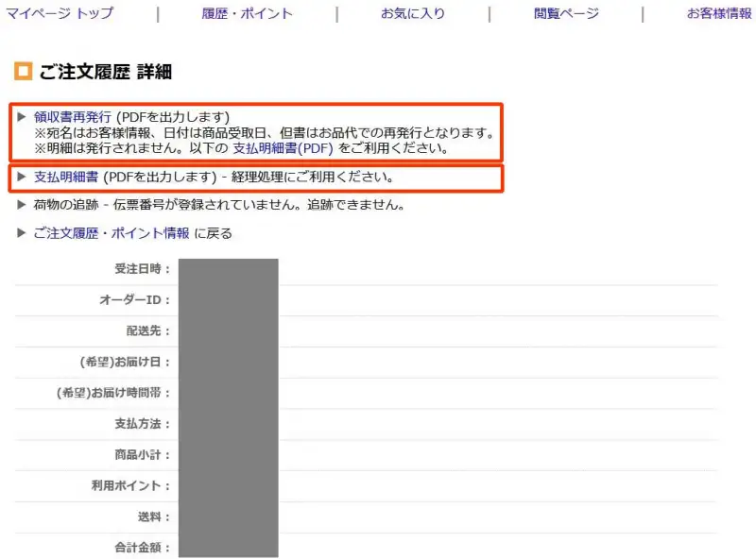Click the 送料 label
Image resolution: width=756 pixels, height=559 pixels.
click(x=154, y=517)
